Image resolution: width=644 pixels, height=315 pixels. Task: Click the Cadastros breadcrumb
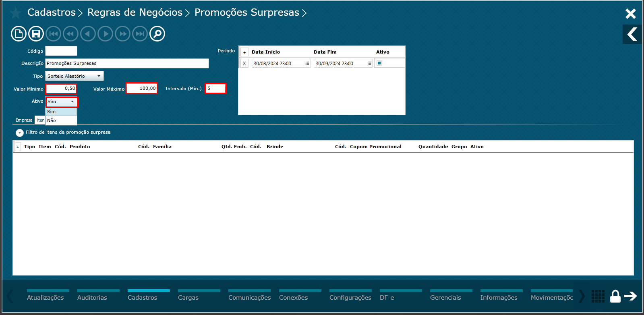click(52, 12)
